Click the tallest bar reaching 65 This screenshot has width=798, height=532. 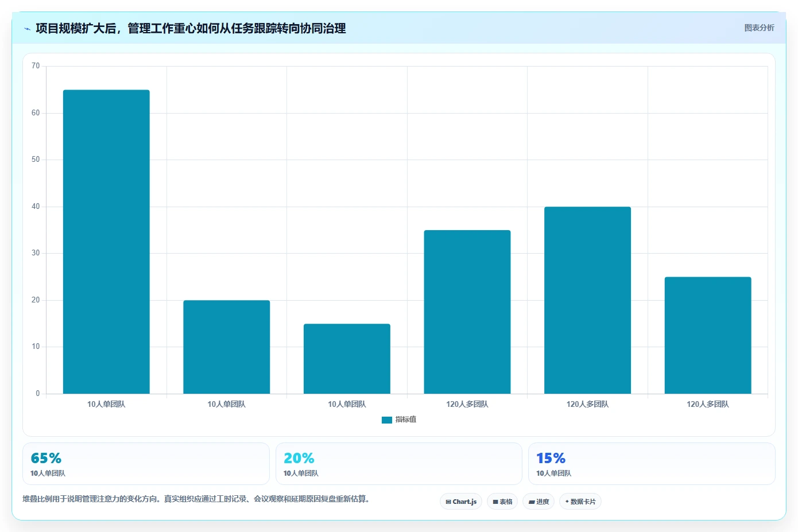tap(106, 242)
